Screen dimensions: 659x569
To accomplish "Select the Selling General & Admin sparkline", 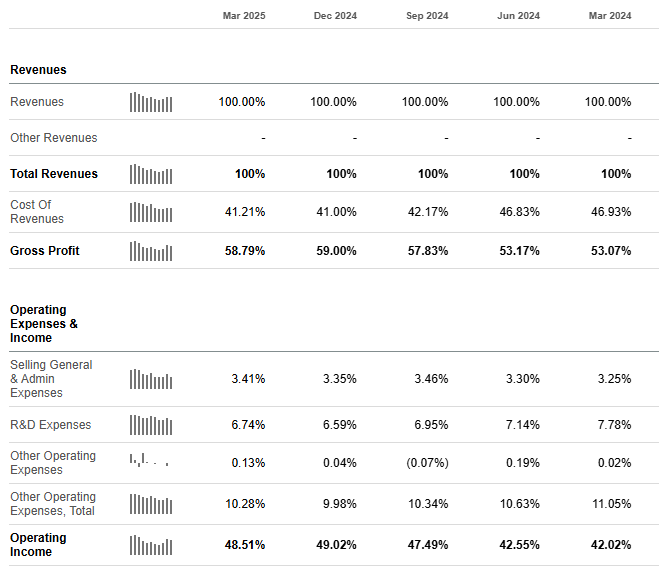I will (151, 379).
